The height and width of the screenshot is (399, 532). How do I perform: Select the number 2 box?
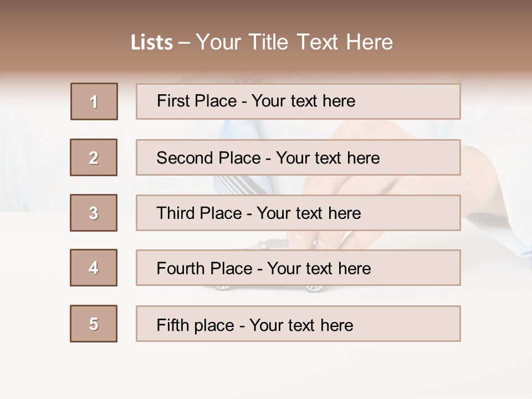click(94, 157)
